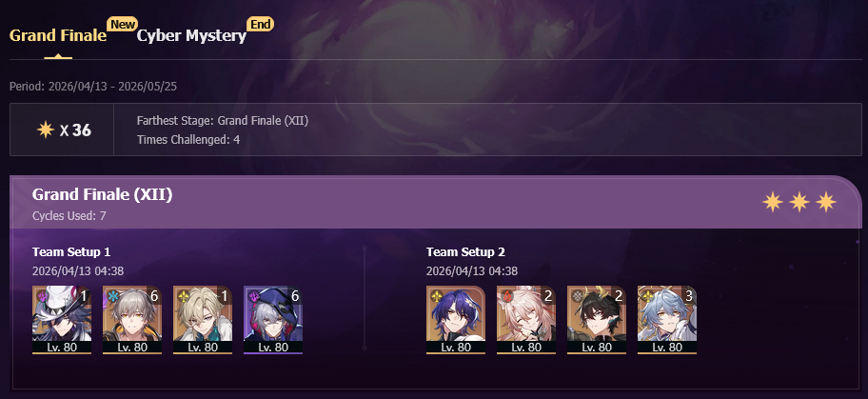Click the End badge on Cyber Mystery

(x=260, y=24)
